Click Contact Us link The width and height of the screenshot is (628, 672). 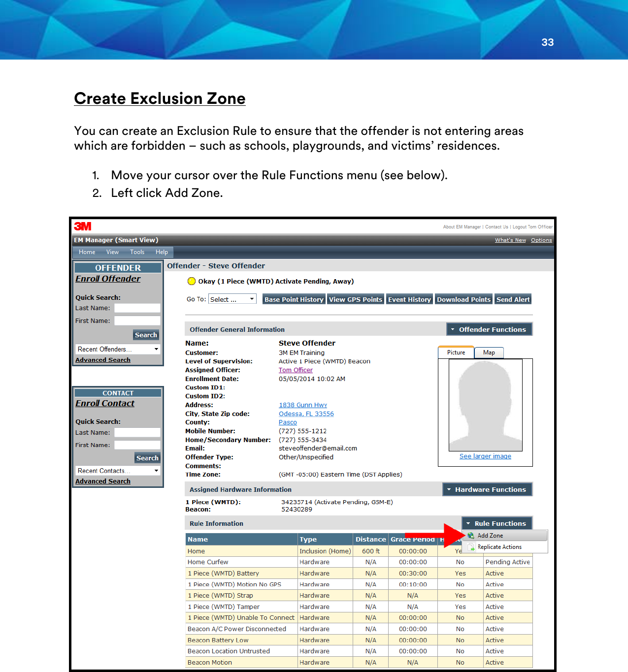(496, 227)
